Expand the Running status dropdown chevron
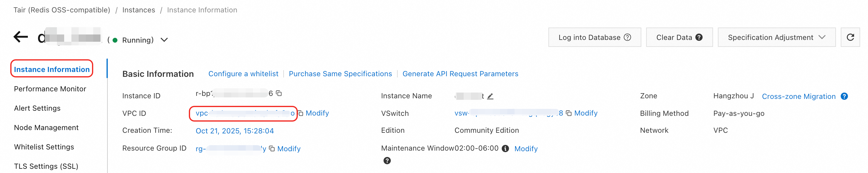868x173 pixels. pyautogui.click(x=164, y=40)
